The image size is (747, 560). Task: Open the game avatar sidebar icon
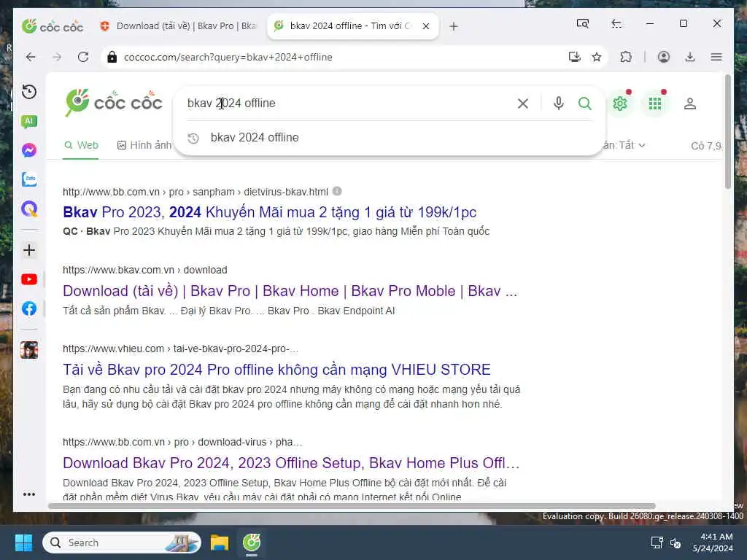point(29,350)
